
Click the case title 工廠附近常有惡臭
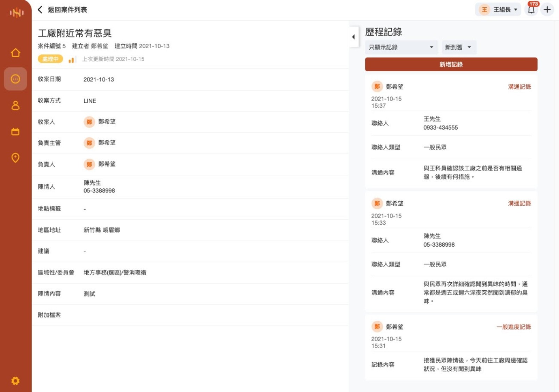(75, 33)
